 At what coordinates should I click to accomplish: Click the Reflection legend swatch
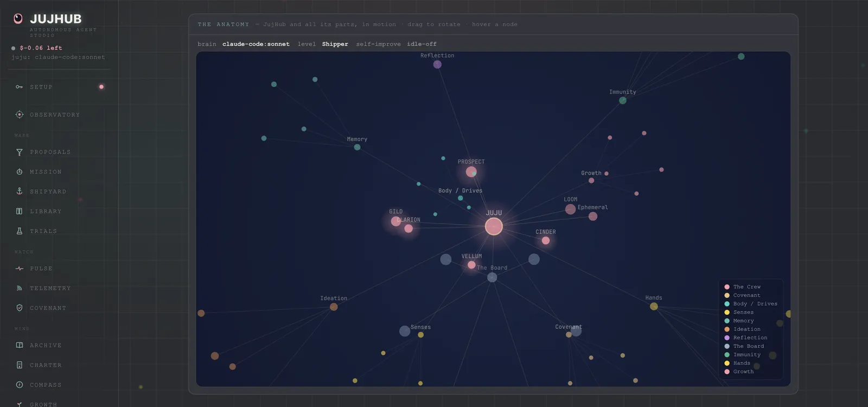click(727, 338)
